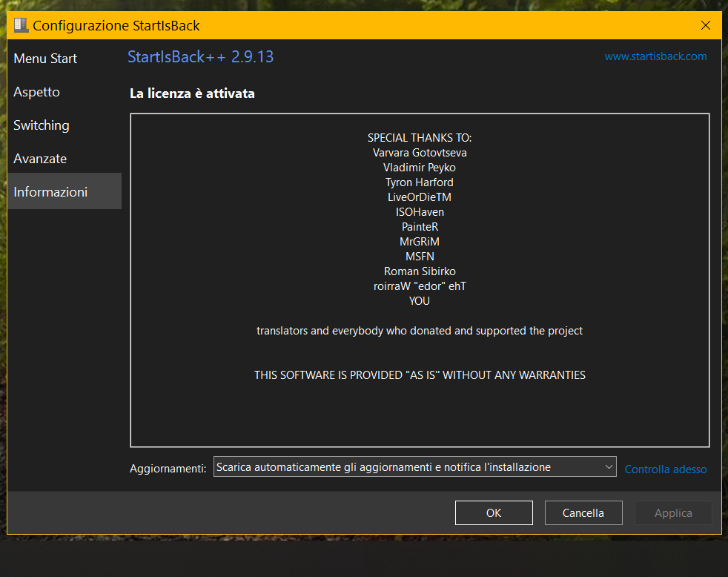Viewport: 728px width, 577px height.
Task: Select the Avanzate section
Action: (40, 159)
